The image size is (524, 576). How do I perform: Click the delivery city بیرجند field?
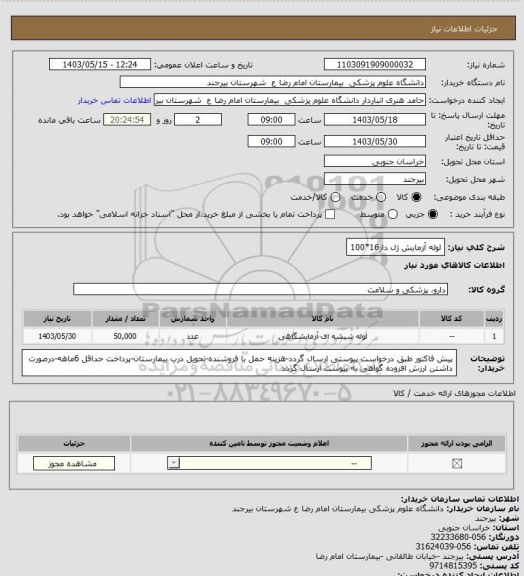(x=375, y=179)
